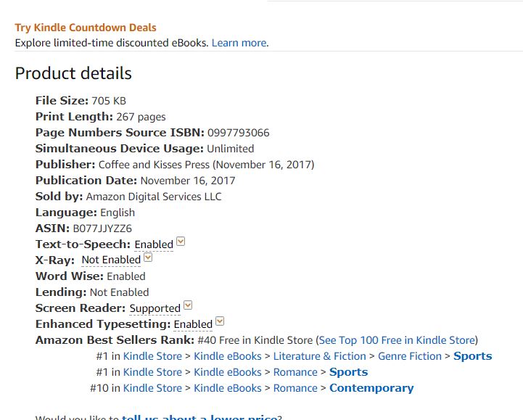Click the Learn more link

point(239,43)
